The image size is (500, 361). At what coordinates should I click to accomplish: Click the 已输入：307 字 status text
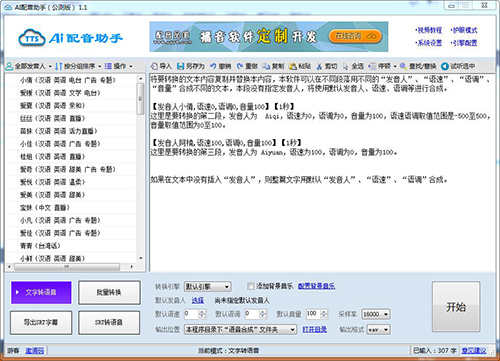click(x=435, y=351)
